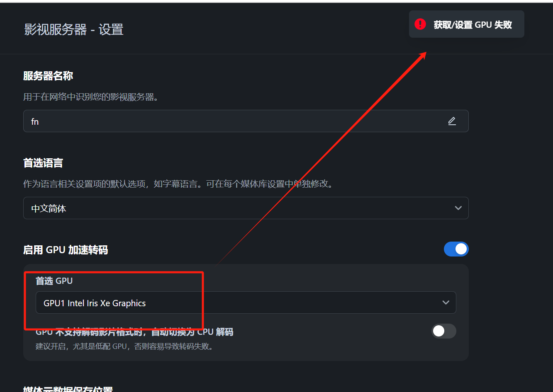Click the 首选语言 section heading
Screen dimensions: 553x392
click(x=43, y=163)
